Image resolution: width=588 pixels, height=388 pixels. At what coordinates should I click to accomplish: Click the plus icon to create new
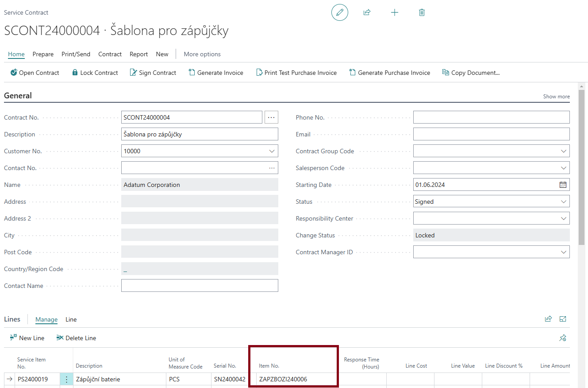point(395,12)
